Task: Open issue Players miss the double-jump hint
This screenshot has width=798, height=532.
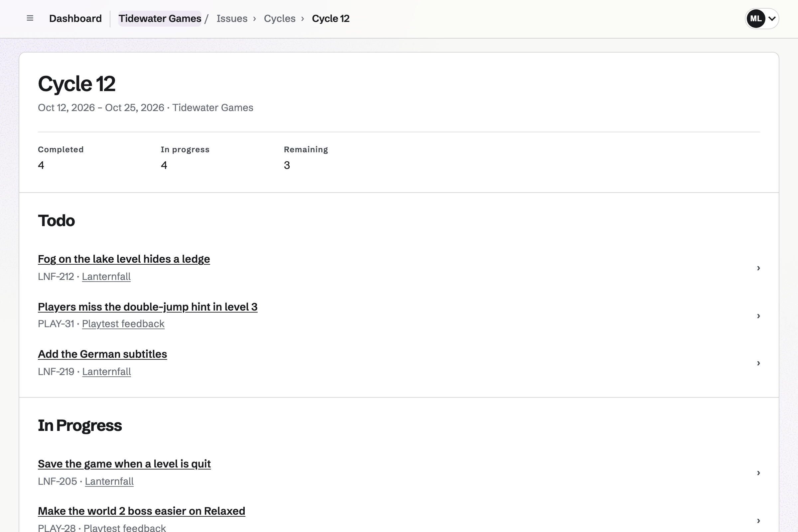Action: coord(148,307)
